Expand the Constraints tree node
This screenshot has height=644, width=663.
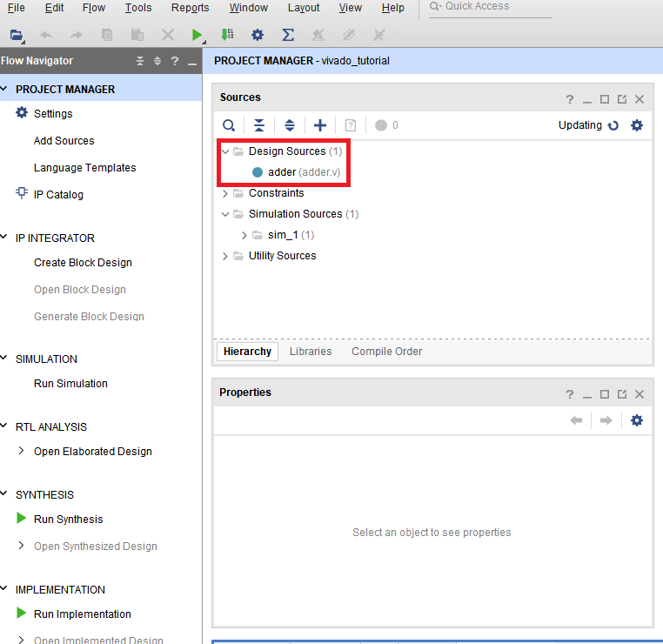coord(225,194)
